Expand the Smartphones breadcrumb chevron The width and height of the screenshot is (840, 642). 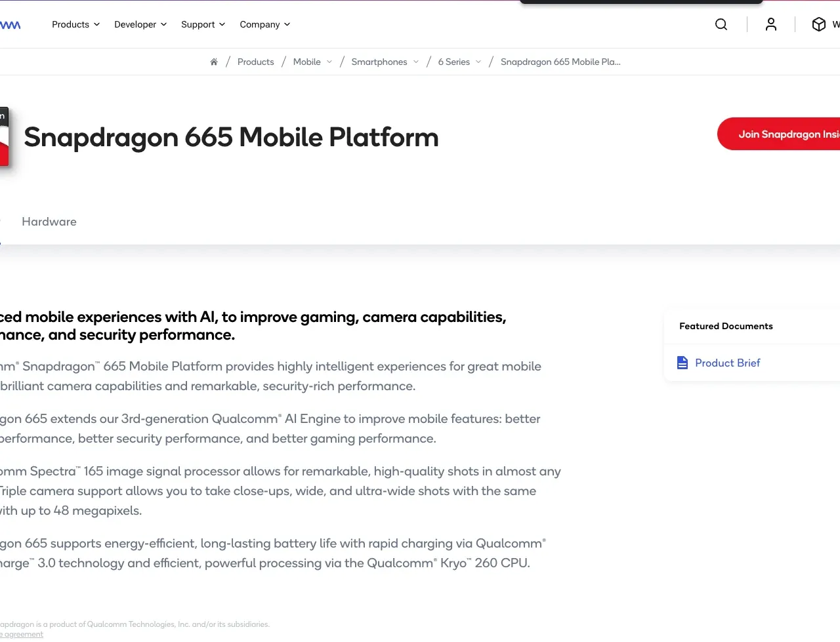(x=416, y=62)
